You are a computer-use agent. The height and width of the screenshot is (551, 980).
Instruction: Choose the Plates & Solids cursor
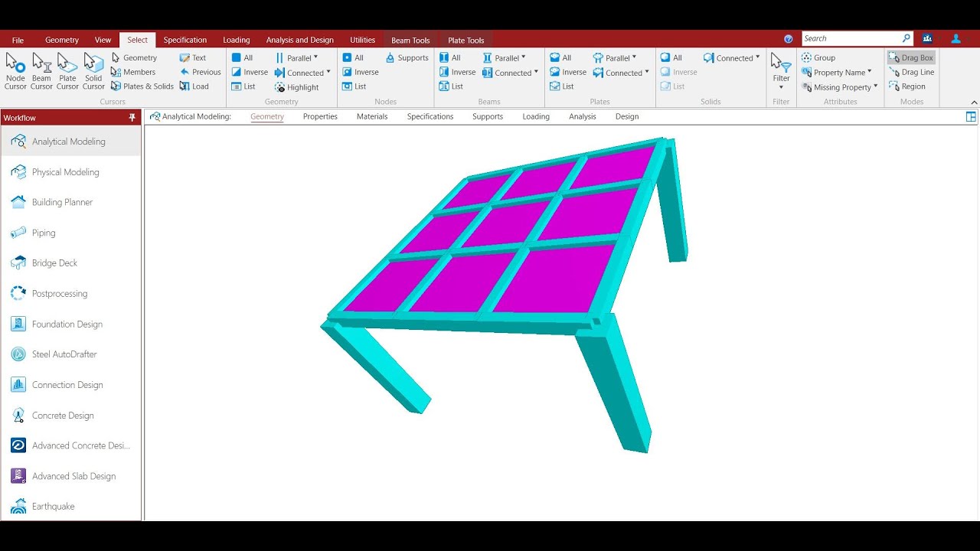[x=142, y=86]
